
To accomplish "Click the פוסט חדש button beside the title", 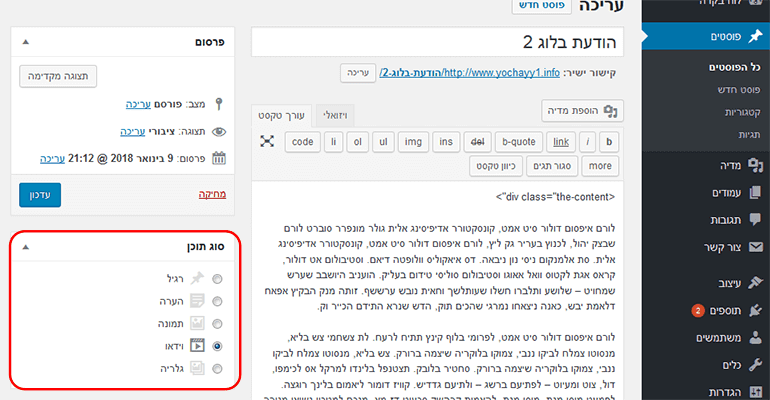I will point(542,5).
